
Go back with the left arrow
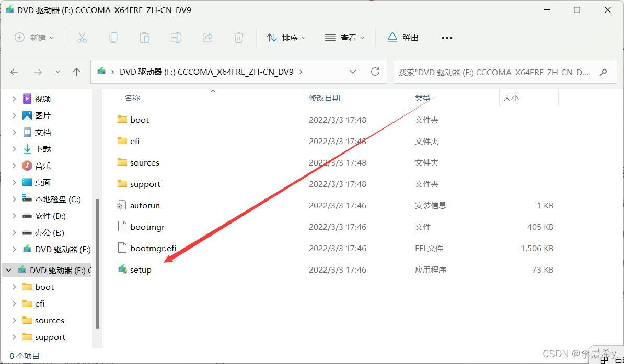click(14, 72)
